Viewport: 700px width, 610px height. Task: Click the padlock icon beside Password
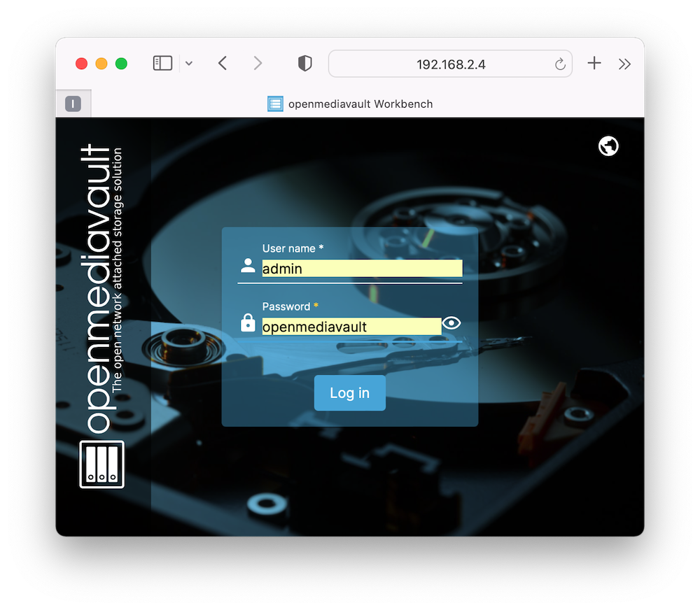click(x=248, y=322)
